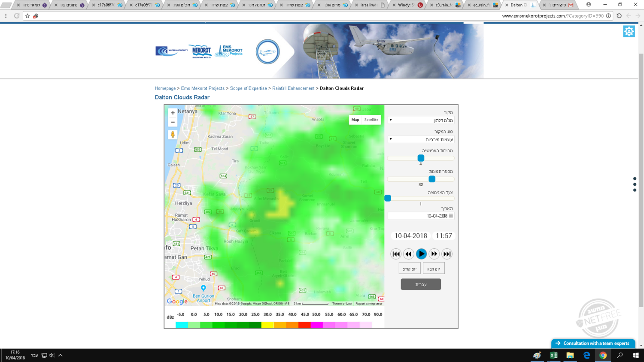Open the calendar icon in date field

click(x=451, y=216)
